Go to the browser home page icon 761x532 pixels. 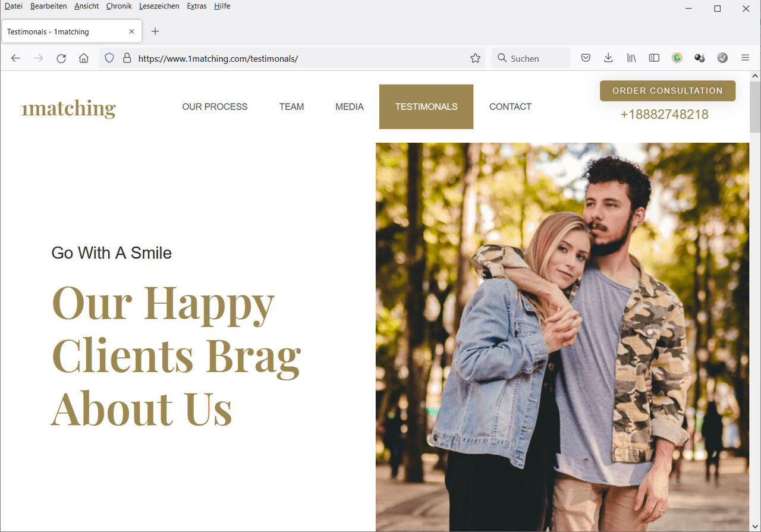(84, 58)
